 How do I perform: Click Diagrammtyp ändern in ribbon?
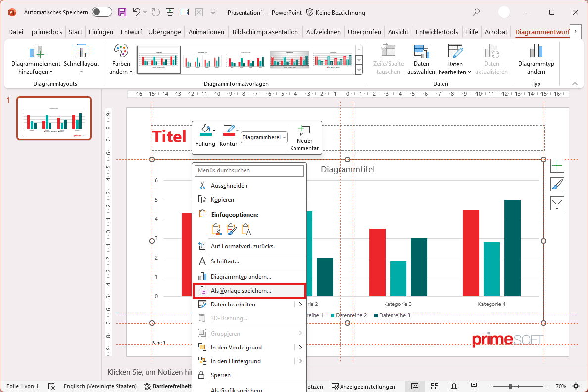536,59
